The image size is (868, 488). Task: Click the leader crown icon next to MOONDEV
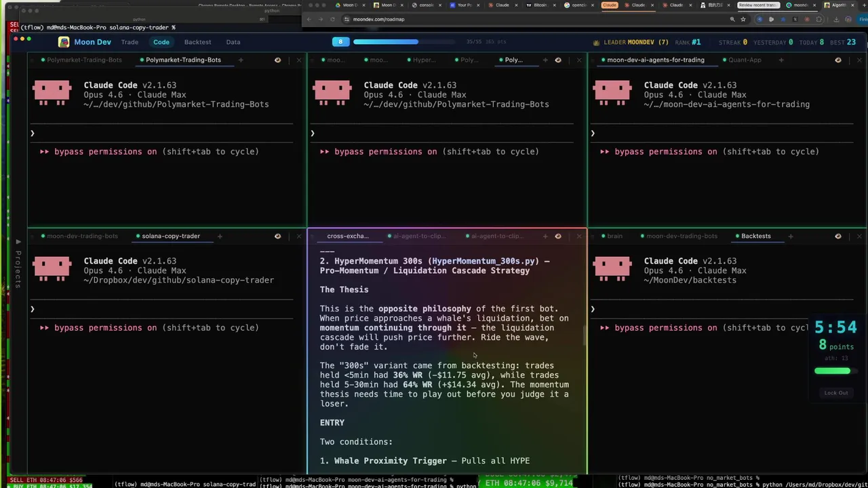pos(597,42)
